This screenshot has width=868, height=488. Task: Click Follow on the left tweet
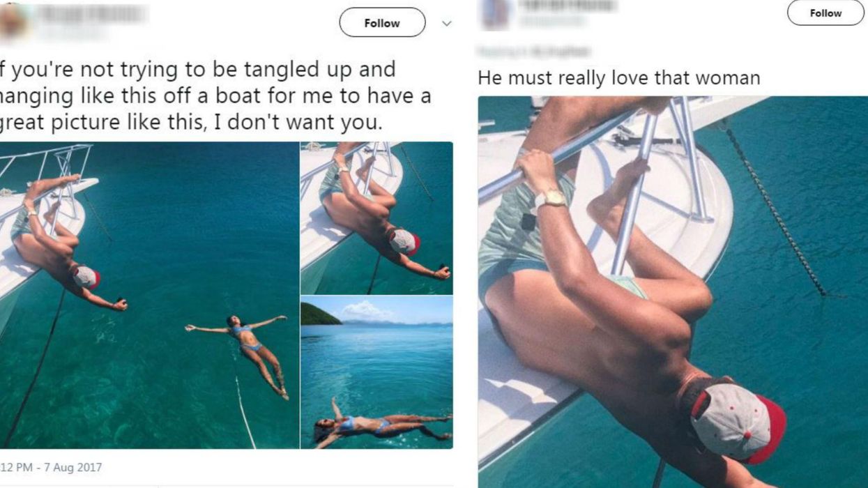pyautogui.click(x=382, y=23)
